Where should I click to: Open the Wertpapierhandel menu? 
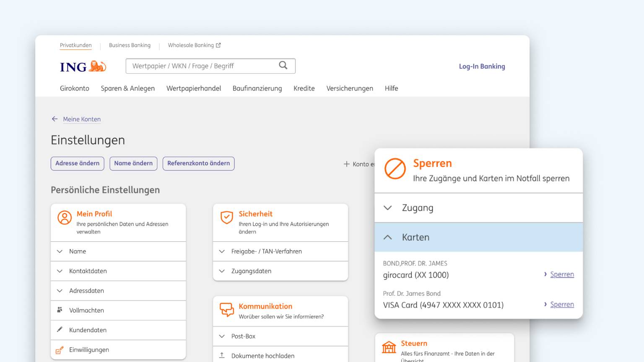[194, 88]
